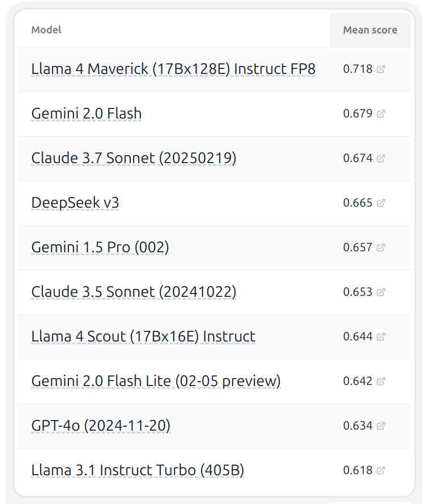
Task: Open Claude 3.7 Sonnet (20250219) model link
Action: pyautogui.click(x=134, y=158)
